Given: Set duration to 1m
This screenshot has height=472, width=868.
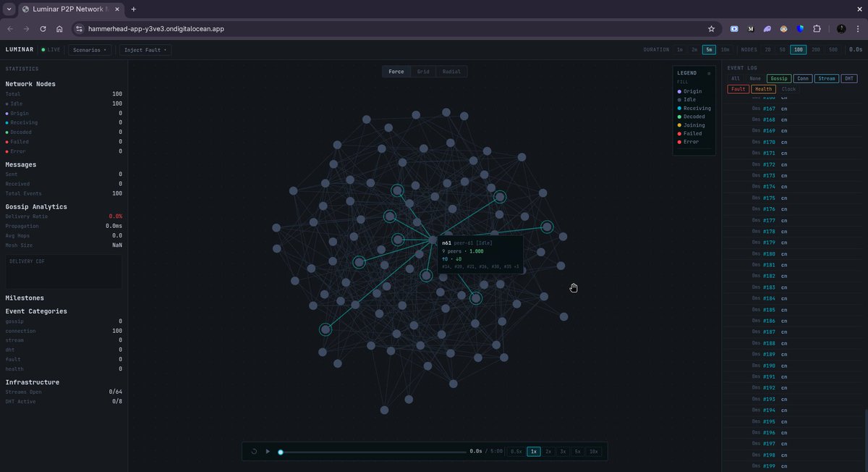Looking at the screenshot, I should coord(679,50).
